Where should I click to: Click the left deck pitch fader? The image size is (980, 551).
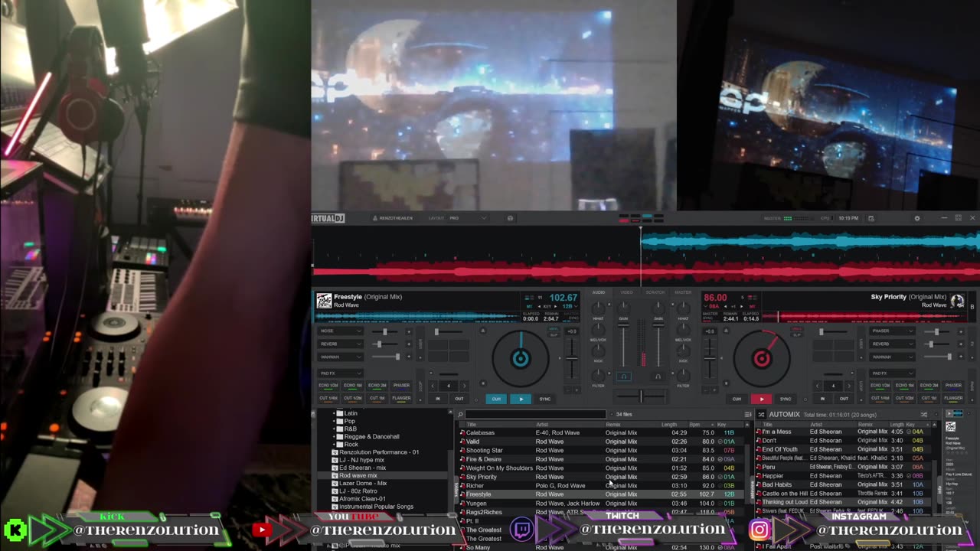pyautogui.click(x=571, y=358)
